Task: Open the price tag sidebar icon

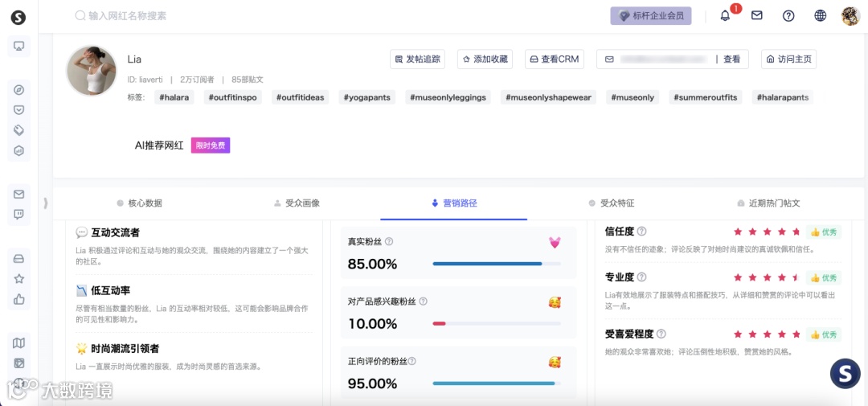Action: click(18, 130)
